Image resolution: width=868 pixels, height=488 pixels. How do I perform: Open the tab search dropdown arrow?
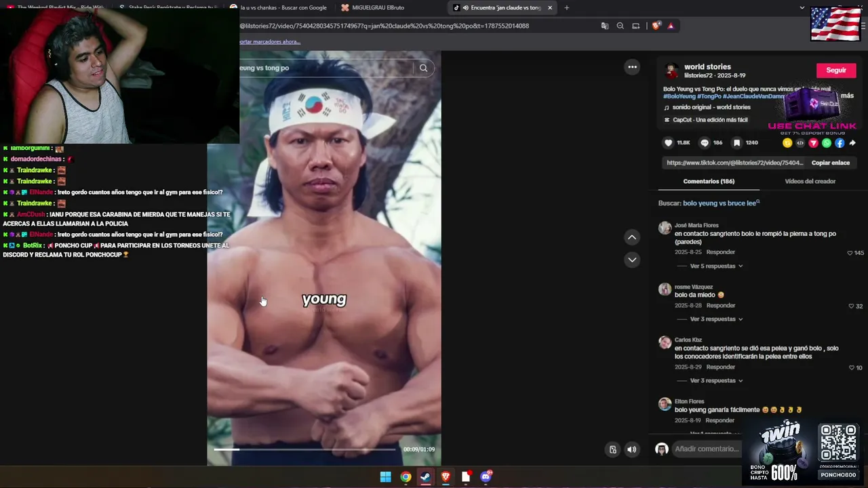pyautogui.click(x=802, y=8)
